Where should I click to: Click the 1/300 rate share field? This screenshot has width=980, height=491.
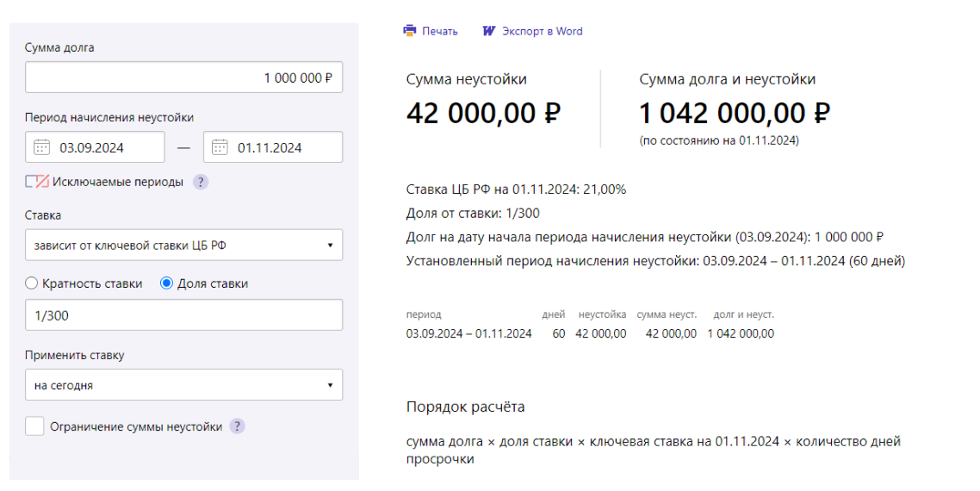[183, 314]
